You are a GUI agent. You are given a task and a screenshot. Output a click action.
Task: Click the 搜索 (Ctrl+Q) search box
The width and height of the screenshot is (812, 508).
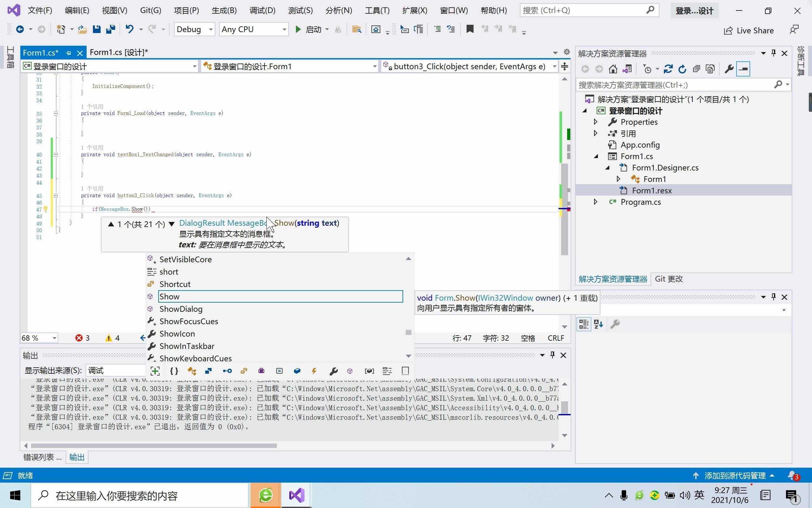[x=589, y=10]
